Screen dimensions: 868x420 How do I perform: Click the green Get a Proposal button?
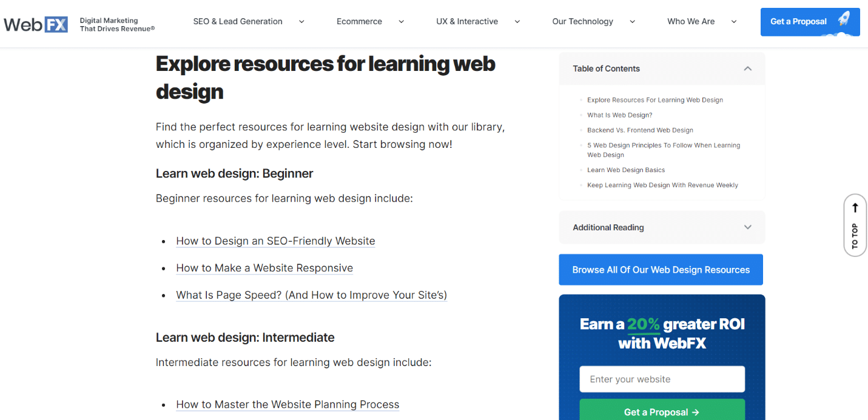662,412
